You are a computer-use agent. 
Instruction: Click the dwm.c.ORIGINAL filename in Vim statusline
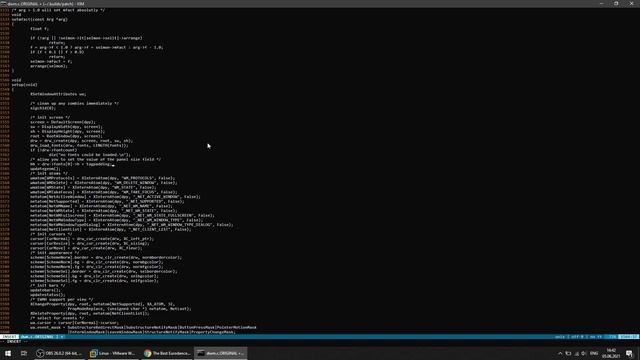click(37, 337)
